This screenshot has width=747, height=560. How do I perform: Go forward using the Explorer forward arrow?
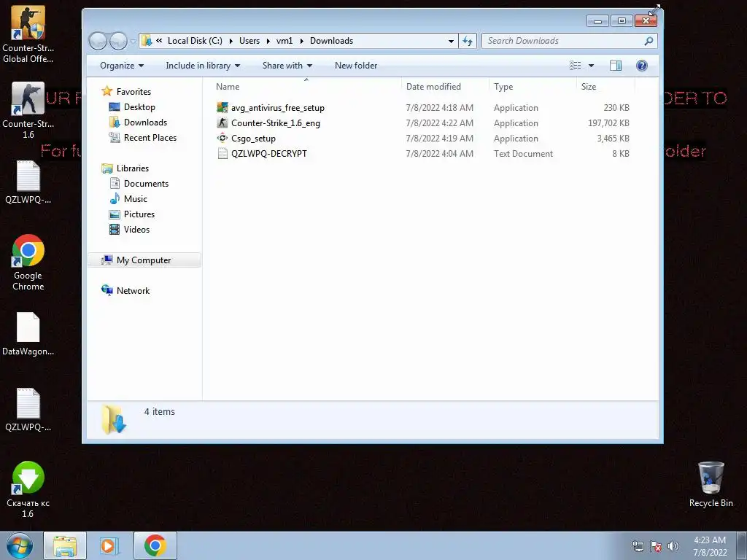(118, 41)
